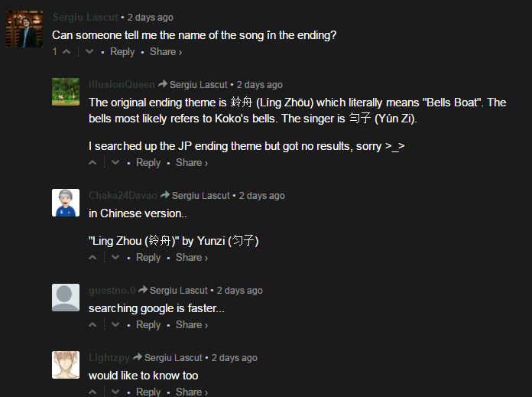Upvote IllusionQueen's reply
The height and width of the screenshot is (397, 532).
pos(92,163)
